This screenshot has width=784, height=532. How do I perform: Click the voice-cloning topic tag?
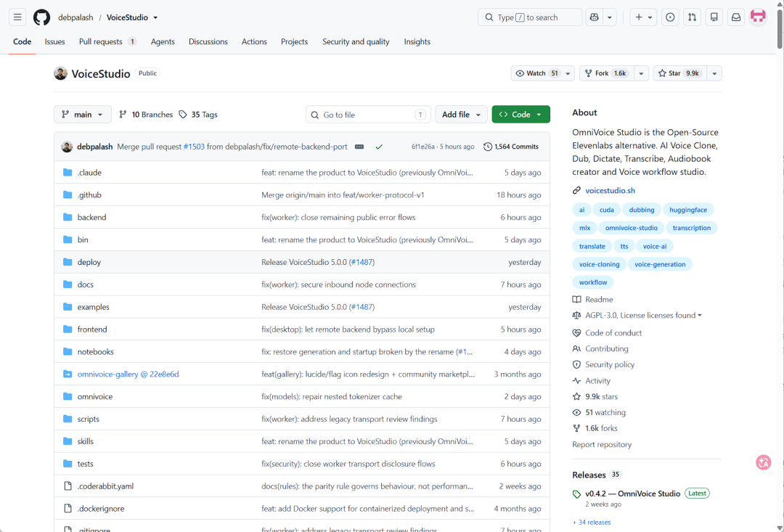[x=599, y=264]
